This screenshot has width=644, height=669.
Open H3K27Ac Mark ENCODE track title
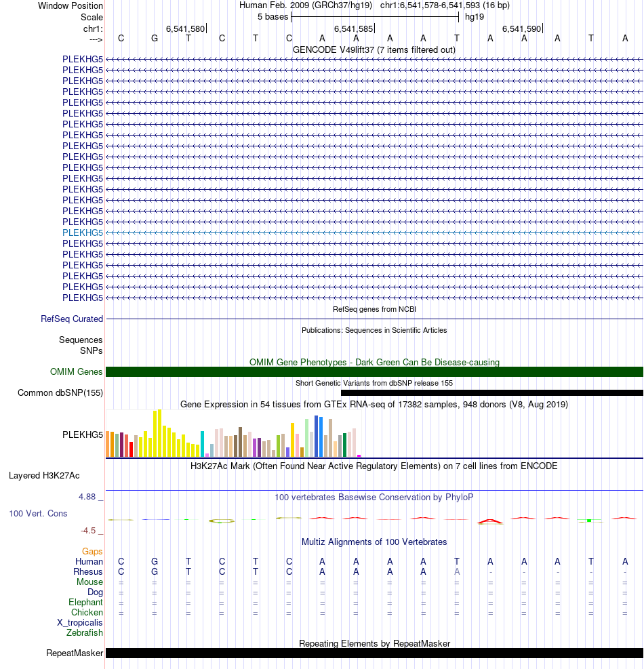pos(374,466)
